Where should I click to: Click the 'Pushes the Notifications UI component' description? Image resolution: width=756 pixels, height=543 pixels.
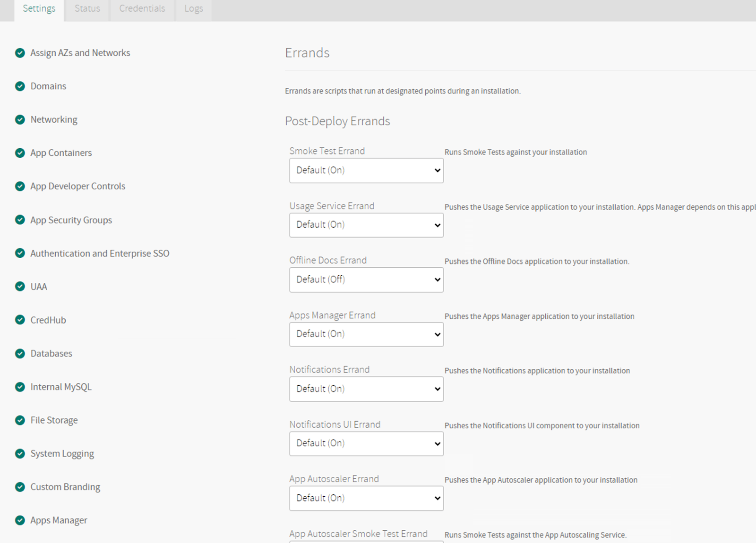pyautogui.click(x=542, y=425)
